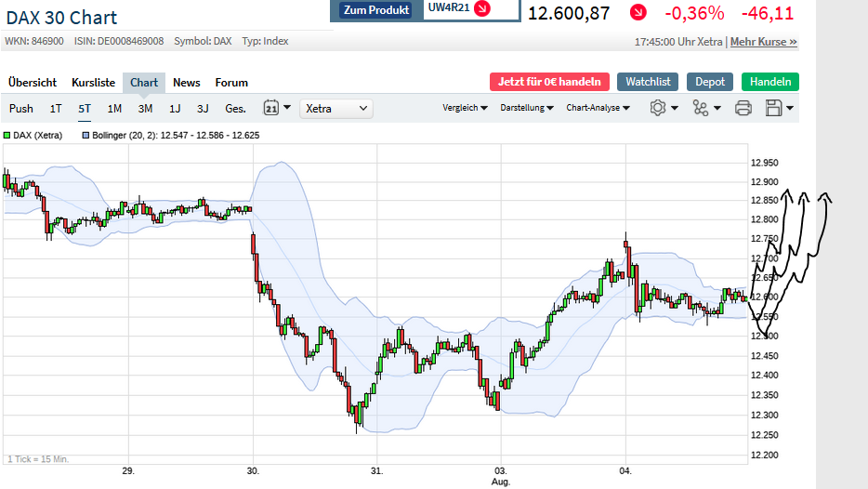
Task: Switch to the Kursliste tab
Action: (x=94, y=83)
